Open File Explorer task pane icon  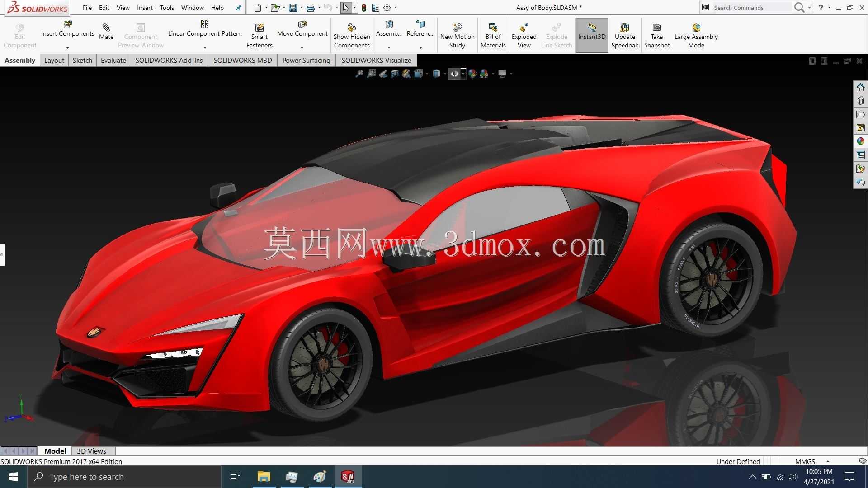(861, 114)
